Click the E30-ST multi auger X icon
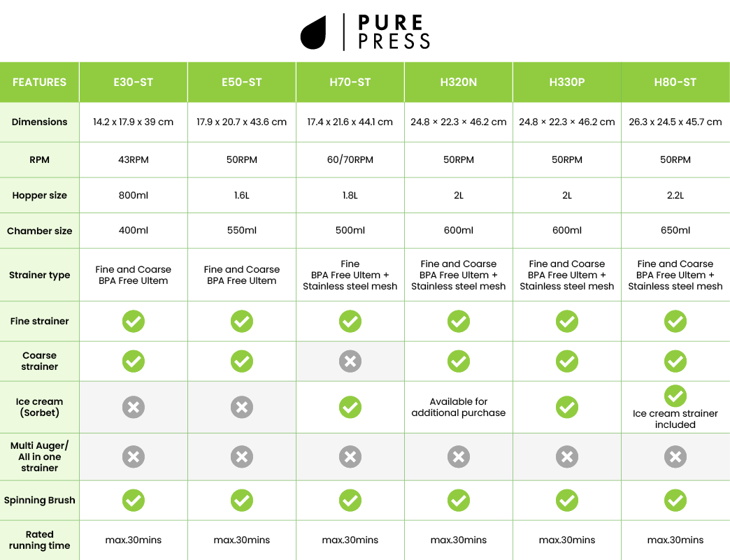The image size is (730, 560). (x=134, y=457)
